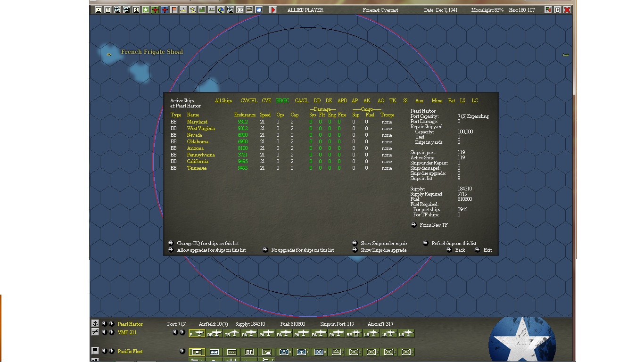This screenshot has width=644, height=362.
Task: Click Form New TF
Action: tap(434, 225)
